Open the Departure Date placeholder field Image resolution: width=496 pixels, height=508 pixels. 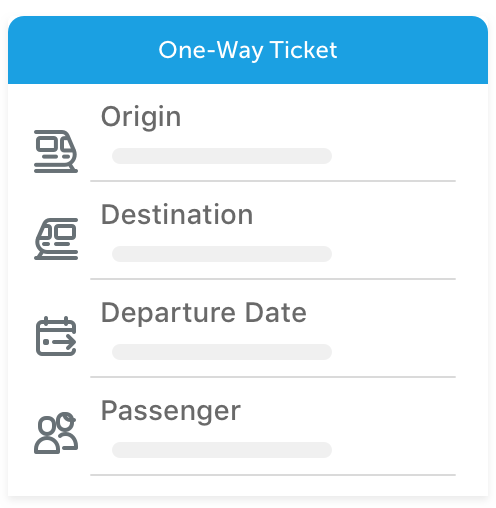(222, 352)
